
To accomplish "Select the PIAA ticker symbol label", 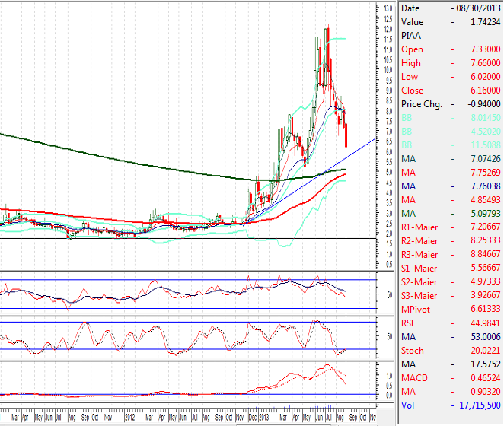I will (x=411, y=35).
